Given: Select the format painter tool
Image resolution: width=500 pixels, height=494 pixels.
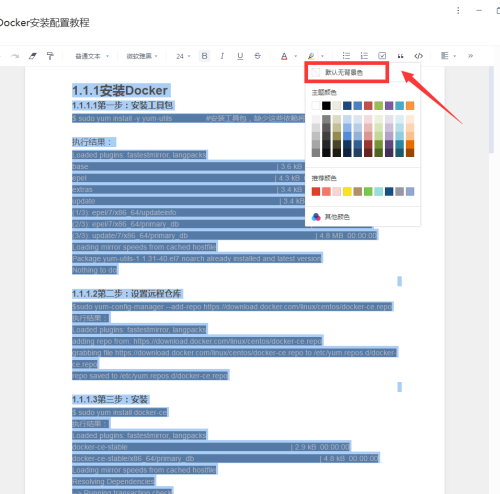Looking at the screenshot, I should pos(50,56).
